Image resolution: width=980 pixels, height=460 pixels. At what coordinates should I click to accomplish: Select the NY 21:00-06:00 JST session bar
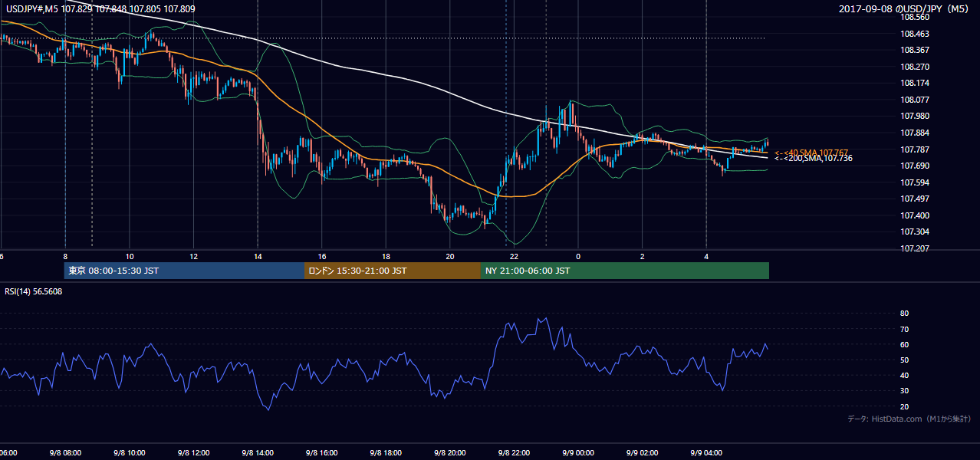pyautogui.click(x=625, y=271)
